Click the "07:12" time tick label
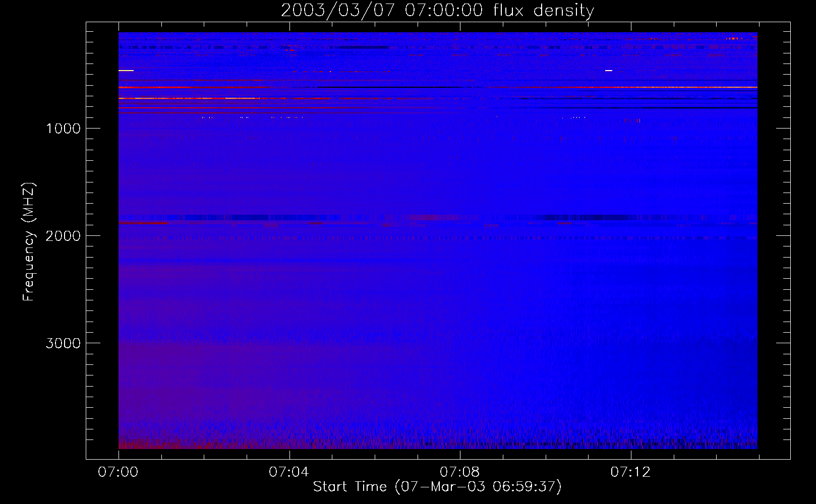Viewport: 816px width, 504px height. (630, 472)
